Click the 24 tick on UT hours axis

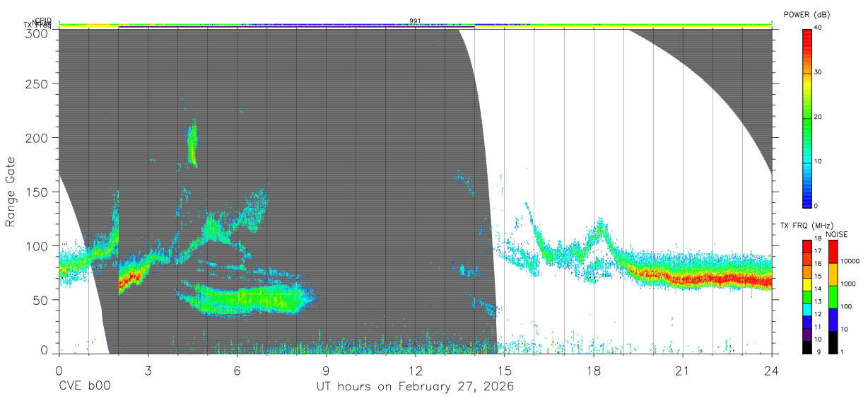point(771,370)
